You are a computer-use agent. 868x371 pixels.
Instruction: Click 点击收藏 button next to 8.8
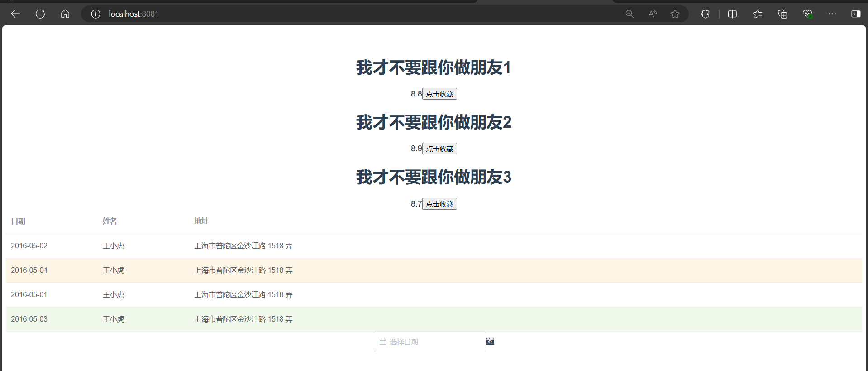tap(439, 94)
